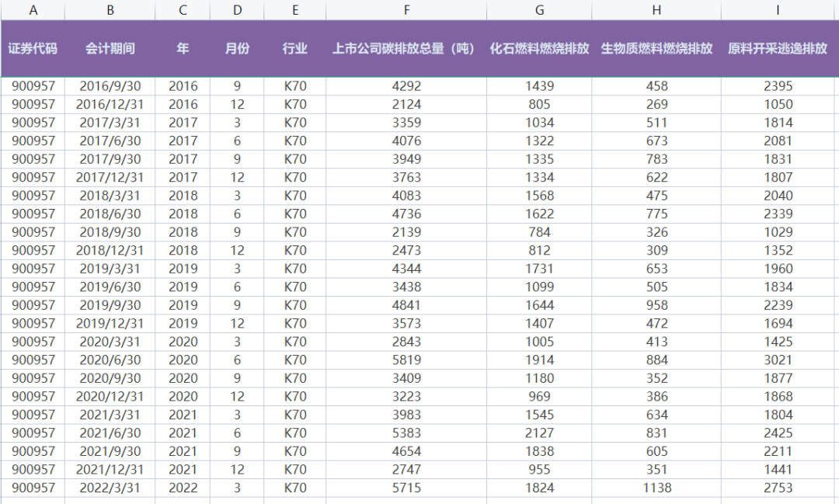Viewport: 839px width, 504px height.
Task: Select date cell 2020/6/30
Action: [x=110, y=360]
